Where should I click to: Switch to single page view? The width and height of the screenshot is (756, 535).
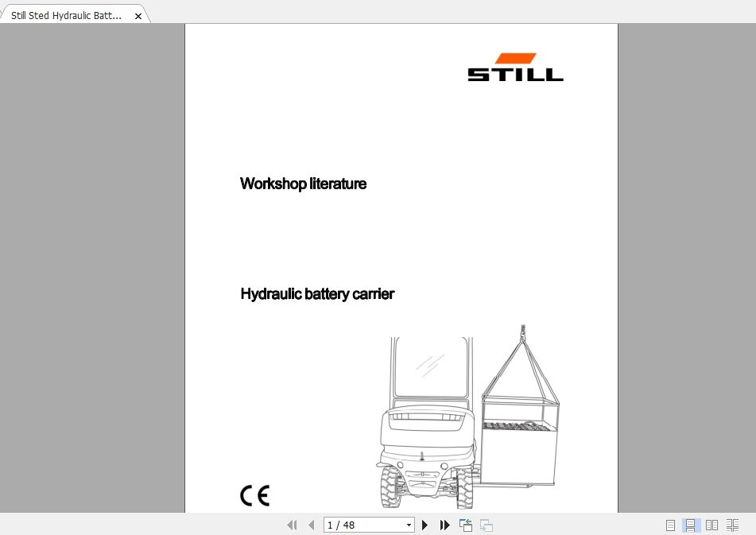[x=670, y=525]
